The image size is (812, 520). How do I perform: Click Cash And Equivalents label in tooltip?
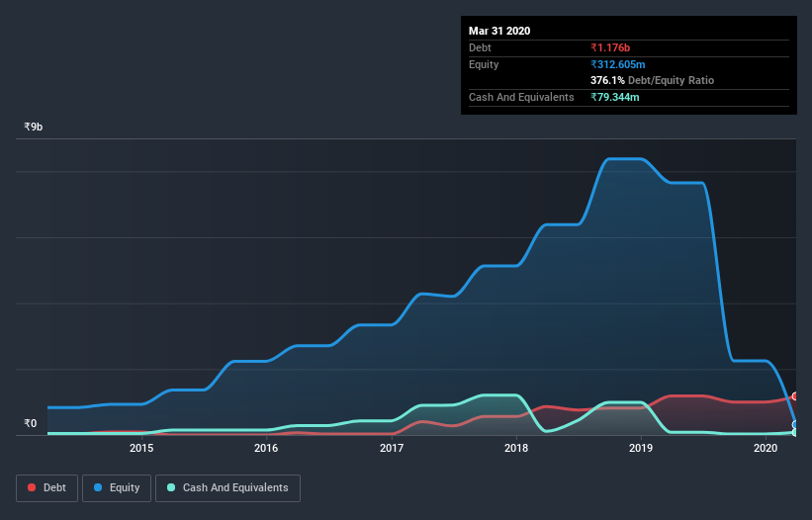pyautogui.click(x=521, y=97)
